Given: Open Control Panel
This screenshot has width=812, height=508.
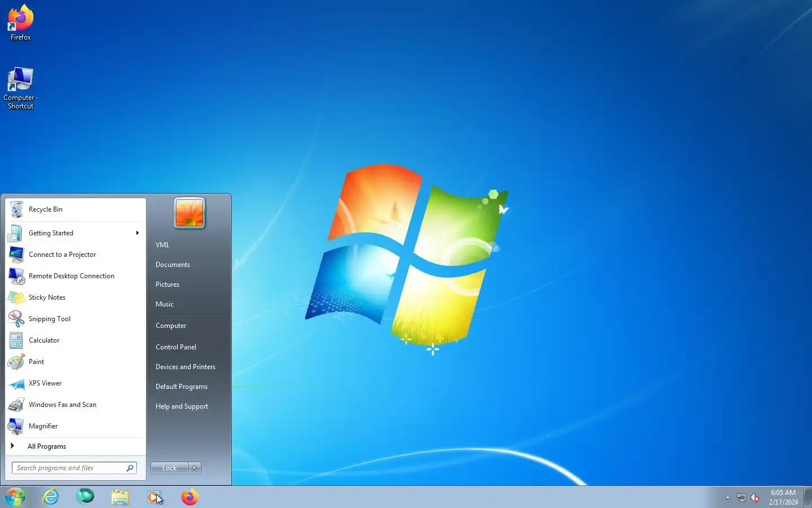Looking at the screenshot, I should click(176, 347).
